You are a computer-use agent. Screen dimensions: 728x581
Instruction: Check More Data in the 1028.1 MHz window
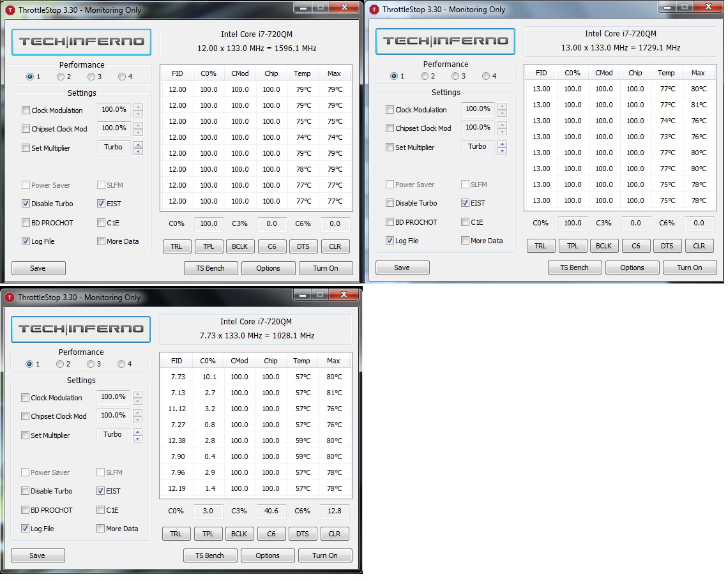click(x=101, y=529)
